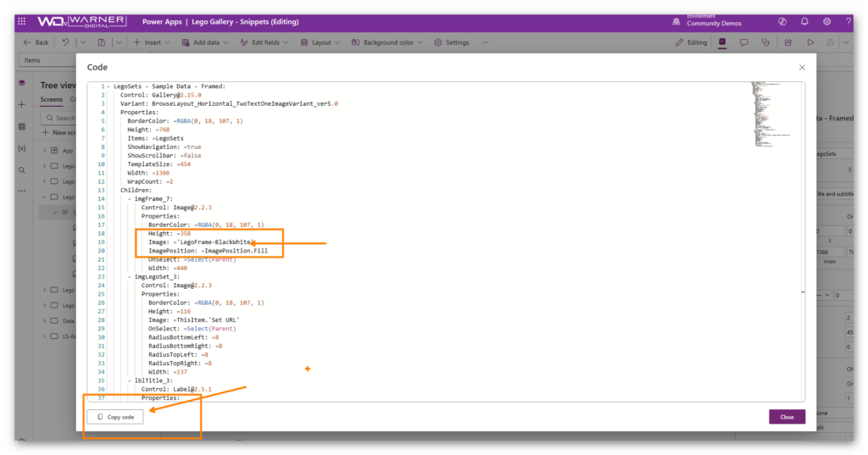
Task: Click line 'WrapCount: =2'
Action: (x=150, y=181)
